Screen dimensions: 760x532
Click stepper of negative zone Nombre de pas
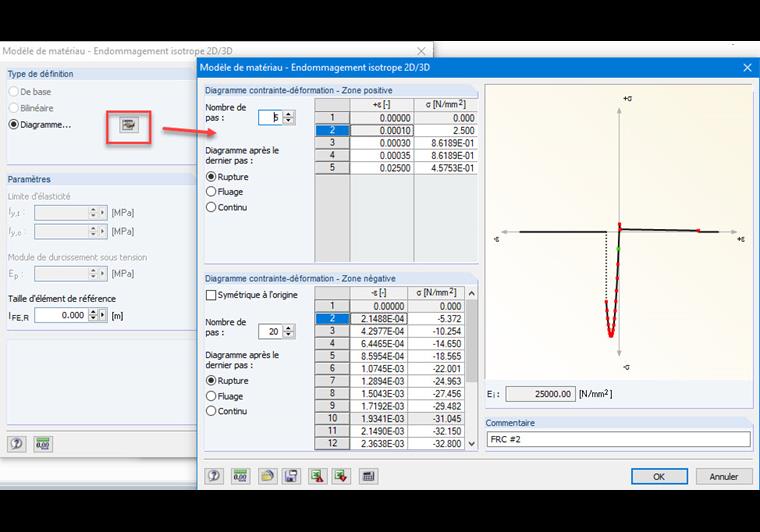click(x=289, y=331)
